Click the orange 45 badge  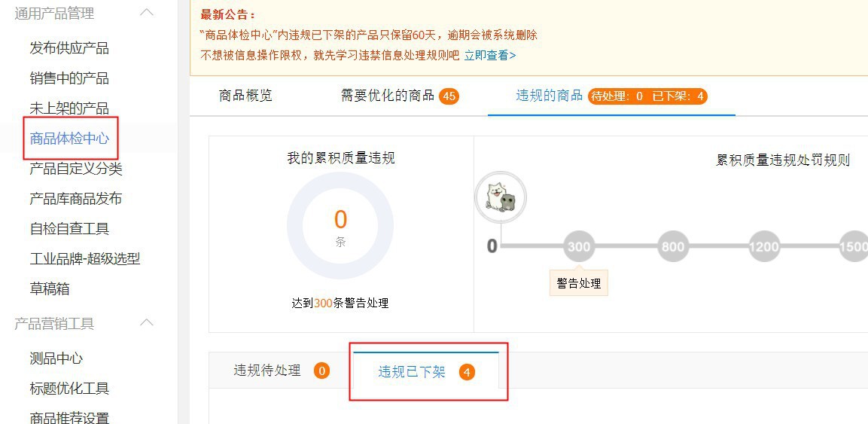click(x=449, y=96)
